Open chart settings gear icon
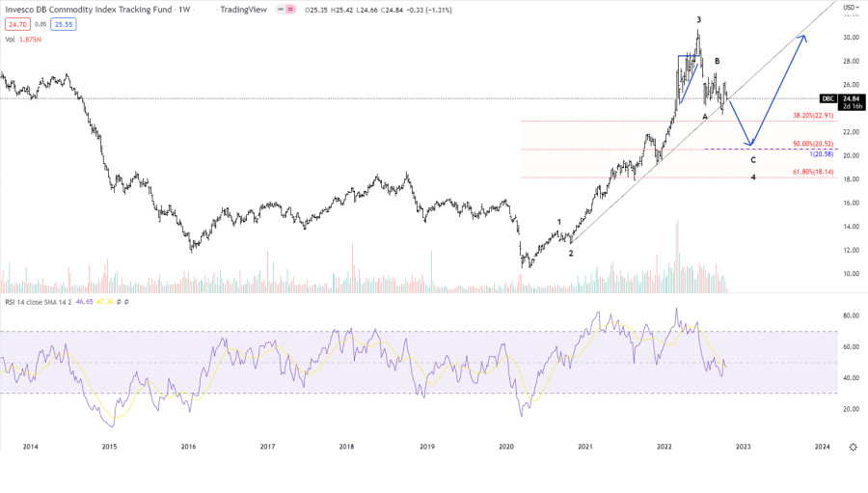Viewport: 868px width, 493px height. coord(854,447)
